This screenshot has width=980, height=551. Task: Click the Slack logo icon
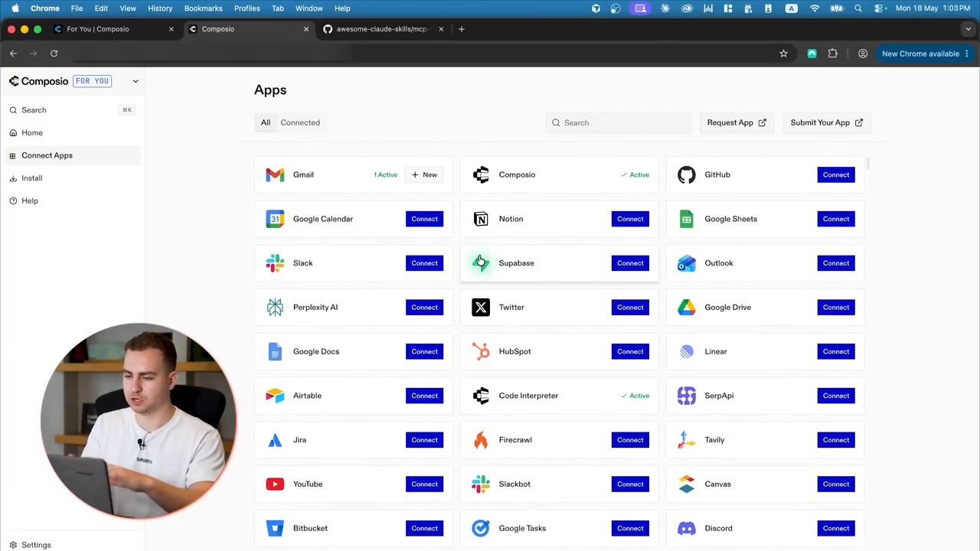[275, 263]
